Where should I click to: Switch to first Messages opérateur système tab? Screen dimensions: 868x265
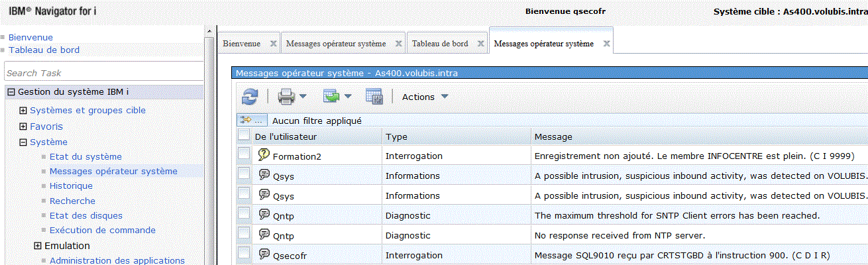[x=336, y=44]
